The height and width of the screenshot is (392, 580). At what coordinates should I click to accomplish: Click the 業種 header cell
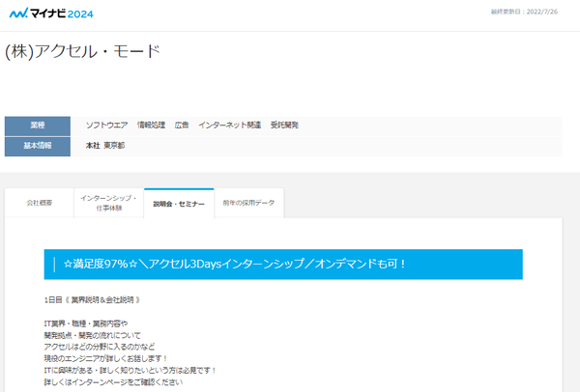coord(38,126)
